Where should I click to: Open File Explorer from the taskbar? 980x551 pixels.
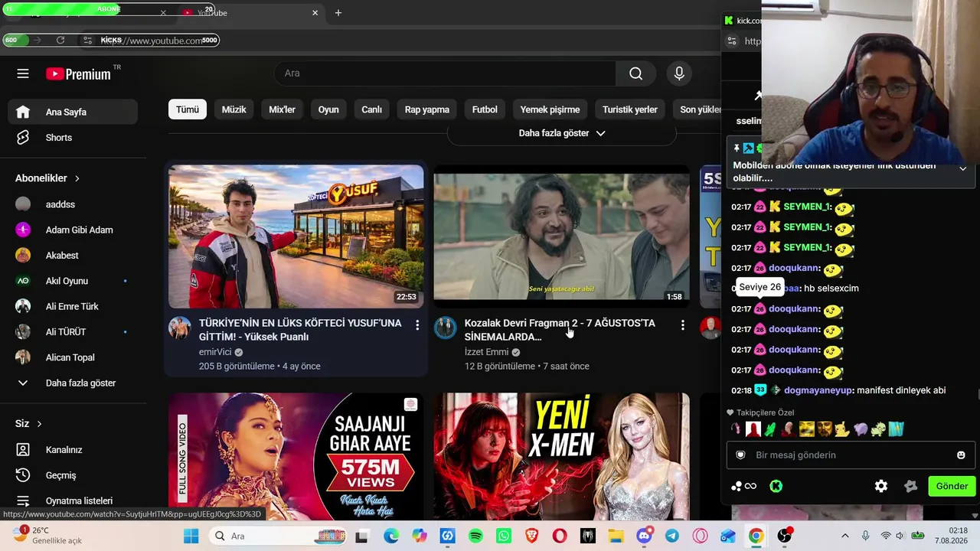coord(616,536)
